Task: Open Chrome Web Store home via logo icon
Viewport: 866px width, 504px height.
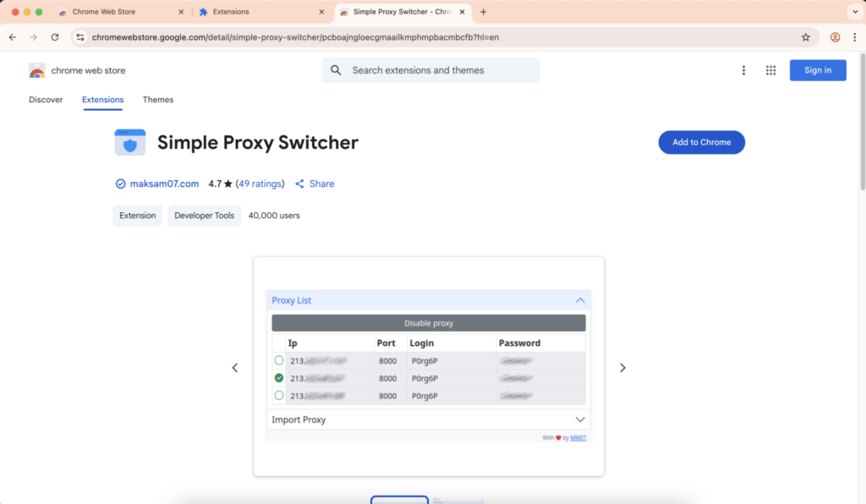Action: (x=37, y=71)
